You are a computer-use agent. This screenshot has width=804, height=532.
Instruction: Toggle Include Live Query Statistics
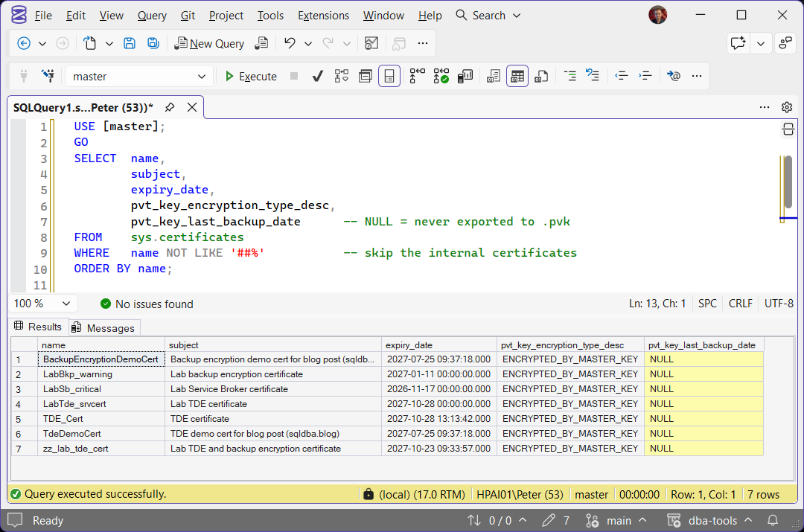(441, 77)
